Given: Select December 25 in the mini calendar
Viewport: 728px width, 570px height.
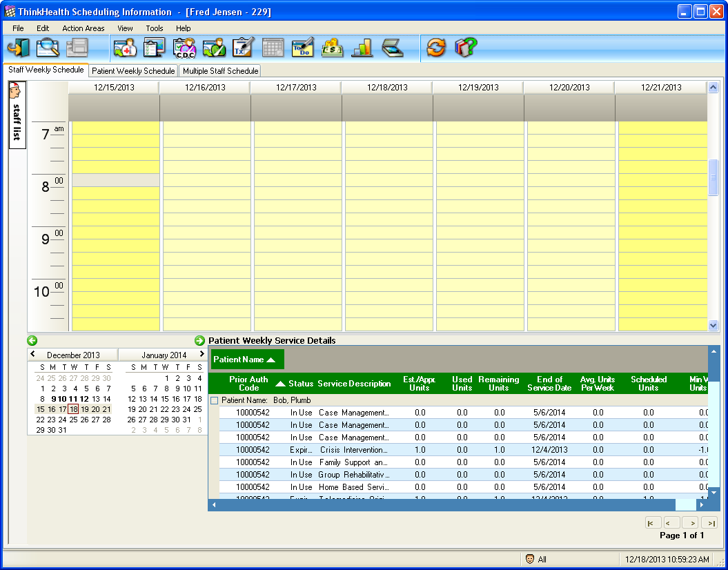Looking at the screenshot, I should [73, 420].
